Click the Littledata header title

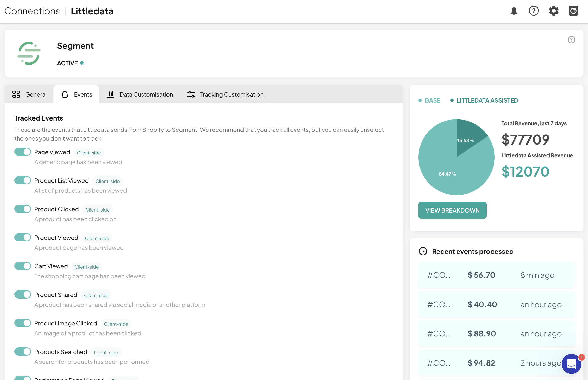click(92, 11)
